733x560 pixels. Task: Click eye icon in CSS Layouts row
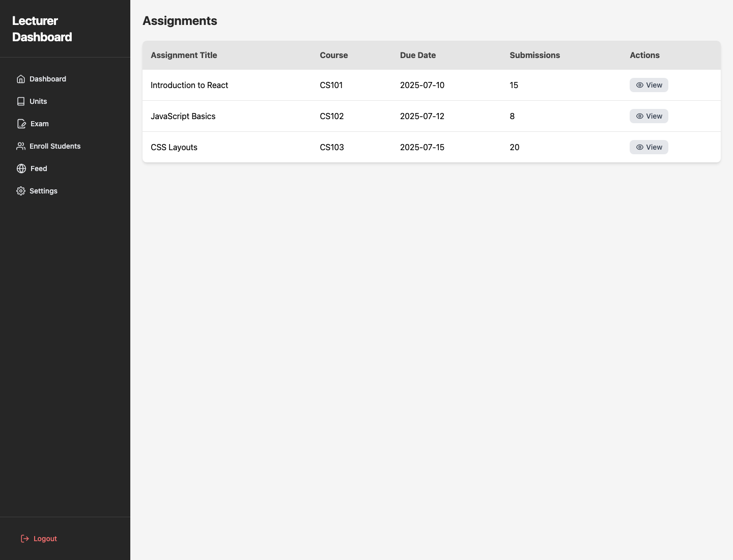(x=640, y=147)
